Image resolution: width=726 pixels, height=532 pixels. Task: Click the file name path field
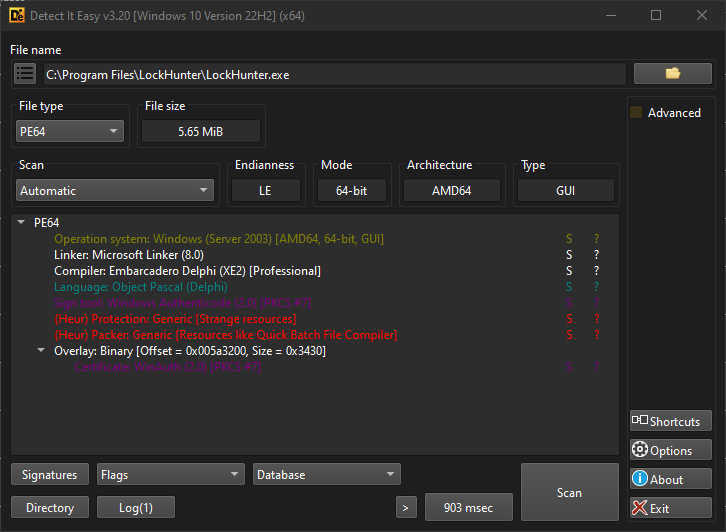point(335,74)
